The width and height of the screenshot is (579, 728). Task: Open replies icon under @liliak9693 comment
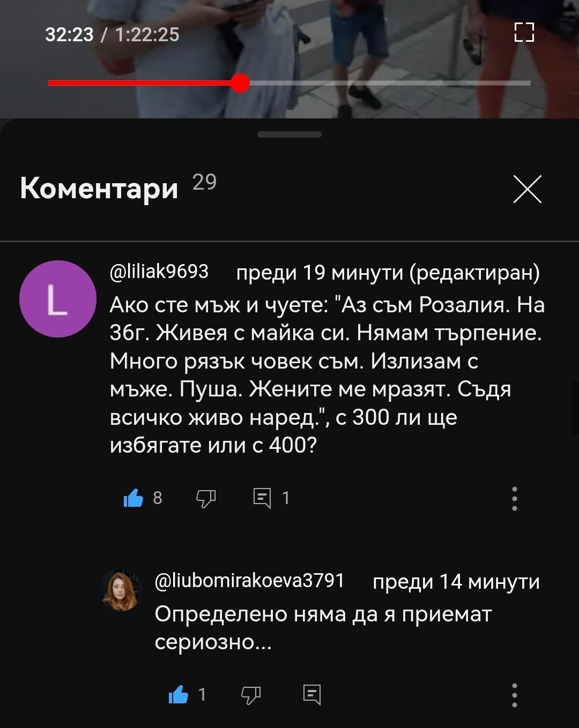(x=262, y=498)
